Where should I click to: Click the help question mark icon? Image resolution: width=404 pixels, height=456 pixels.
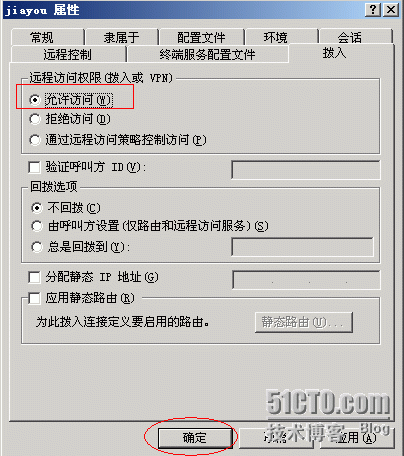coord(373,10)
